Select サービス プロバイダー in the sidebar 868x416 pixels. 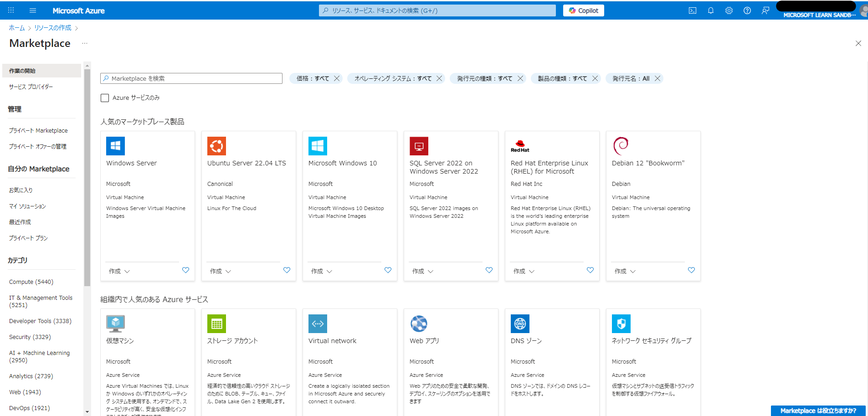(x=31, y=87)
